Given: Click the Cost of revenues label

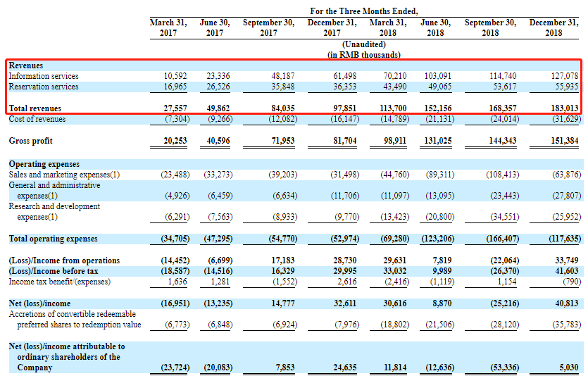Looking at the screenshot, I should [37, 119].
